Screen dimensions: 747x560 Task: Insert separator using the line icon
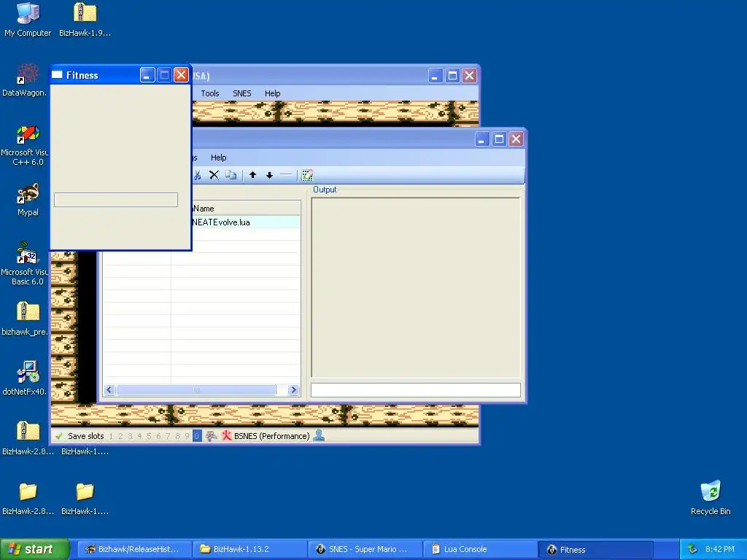tap(286, 175)
